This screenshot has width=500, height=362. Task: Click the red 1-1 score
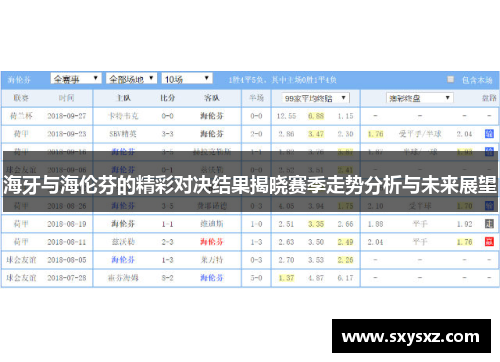point(167,224)
